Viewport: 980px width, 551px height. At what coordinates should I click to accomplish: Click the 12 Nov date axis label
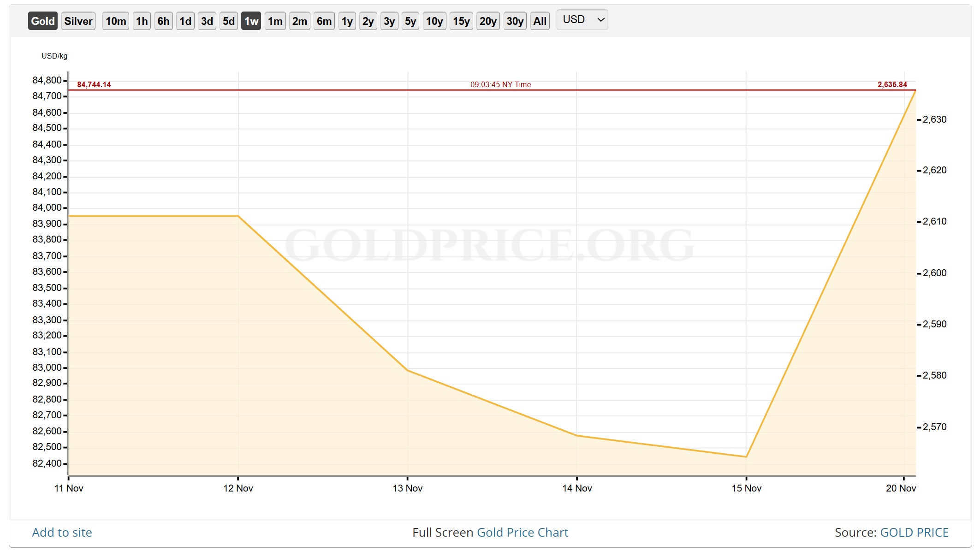(238, 488)
